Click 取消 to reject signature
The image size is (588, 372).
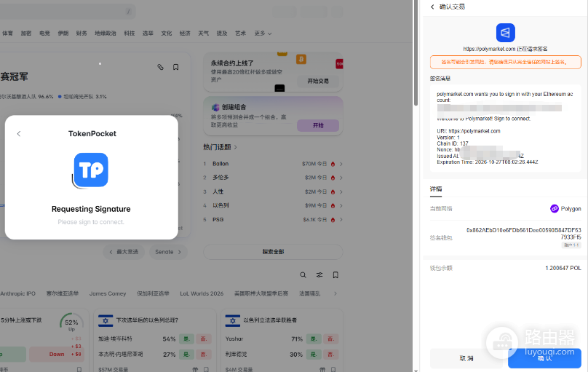pos(466,358)
